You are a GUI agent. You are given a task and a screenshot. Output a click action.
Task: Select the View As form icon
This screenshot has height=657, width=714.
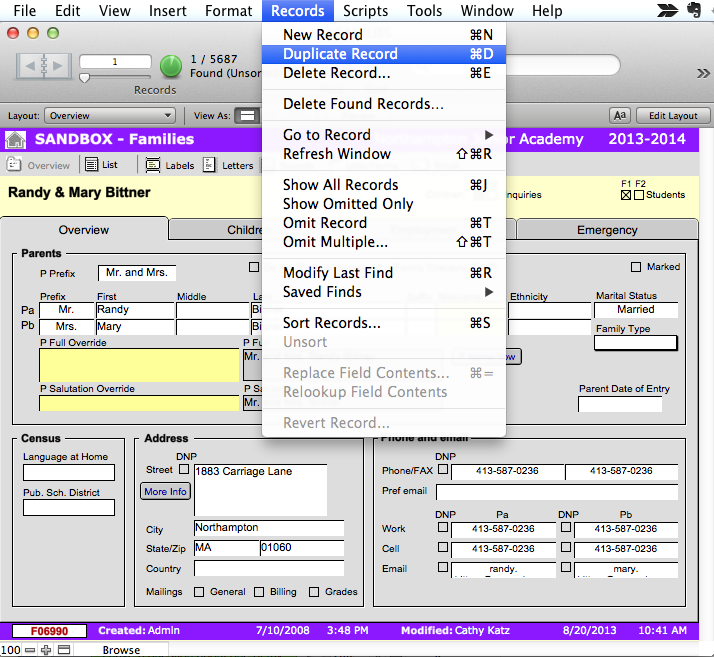(245, 116)
